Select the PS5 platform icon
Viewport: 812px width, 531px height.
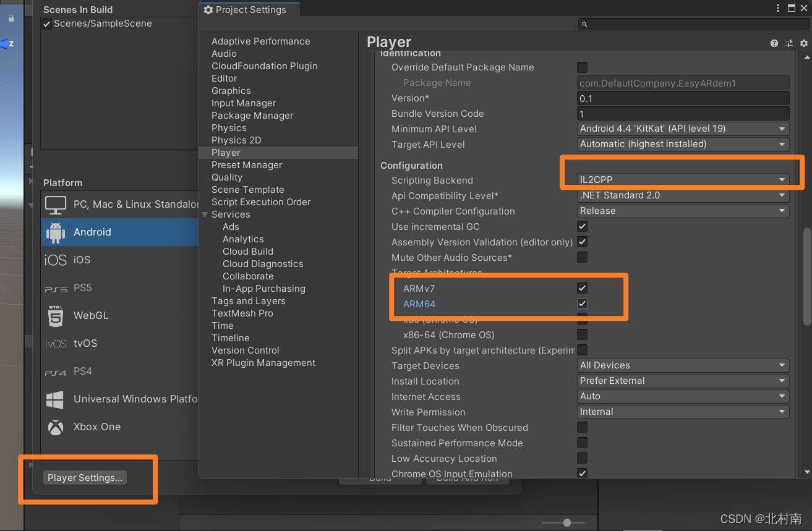tap(56, 288)
